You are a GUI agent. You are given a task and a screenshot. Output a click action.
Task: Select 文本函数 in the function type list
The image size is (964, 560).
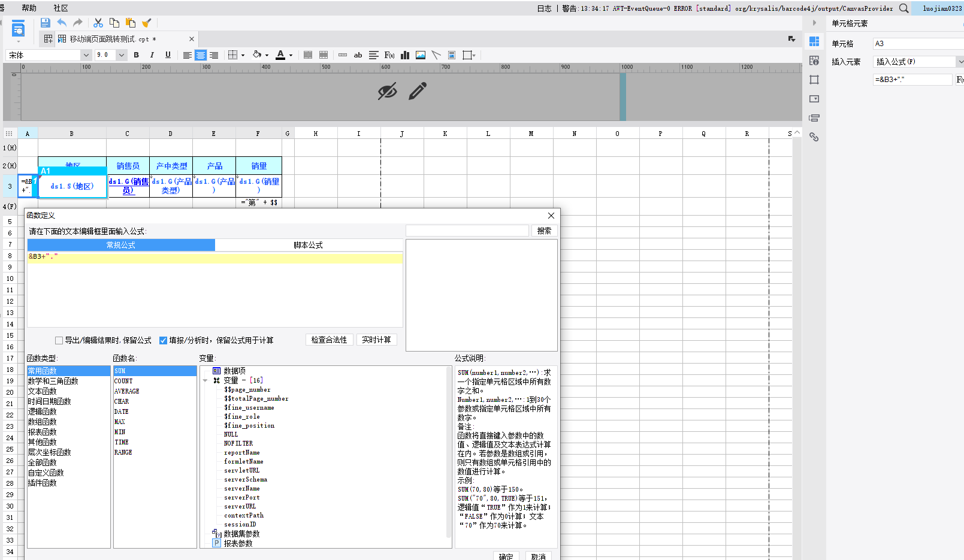coord(42,391)
